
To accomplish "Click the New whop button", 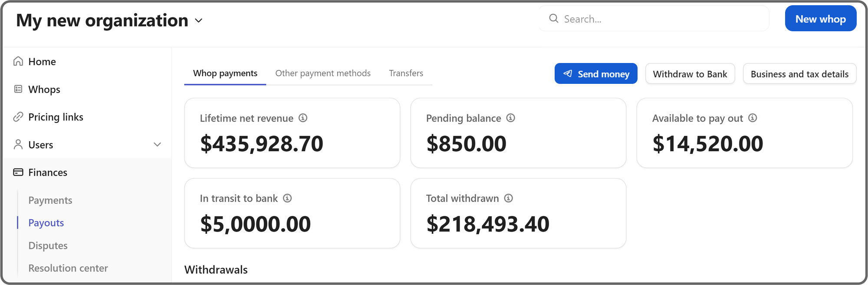I will (x=820, y=19).
